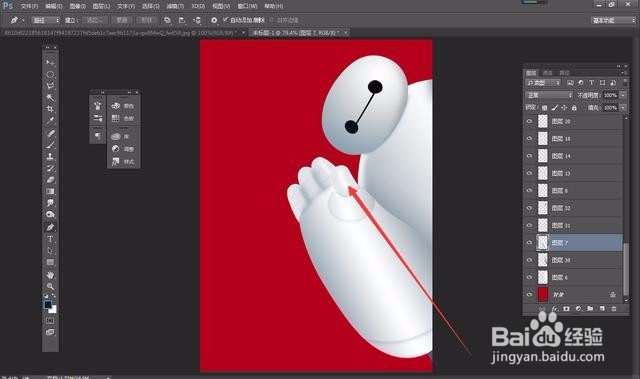
Task: Hide layer 图层 7 with eye icon
Action: pyautogui.click(x=529, y=243)
